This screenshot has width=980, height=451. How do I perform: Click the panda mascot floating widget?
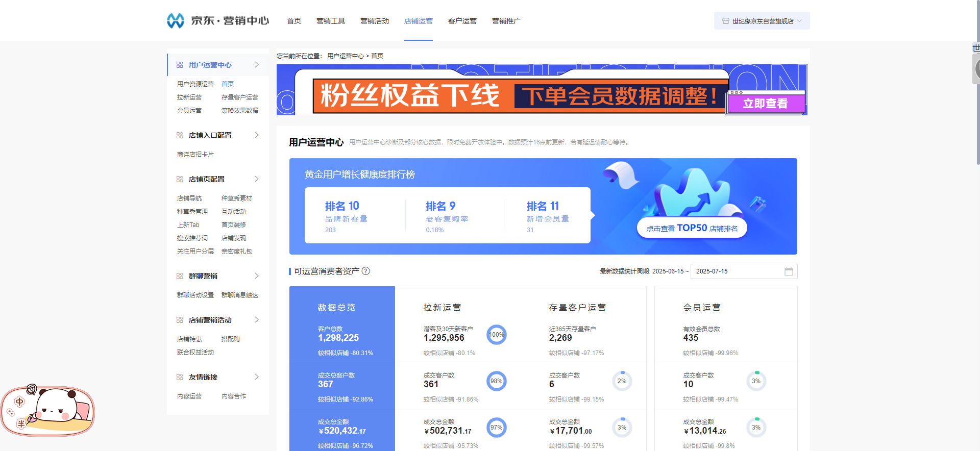[48, 411]
